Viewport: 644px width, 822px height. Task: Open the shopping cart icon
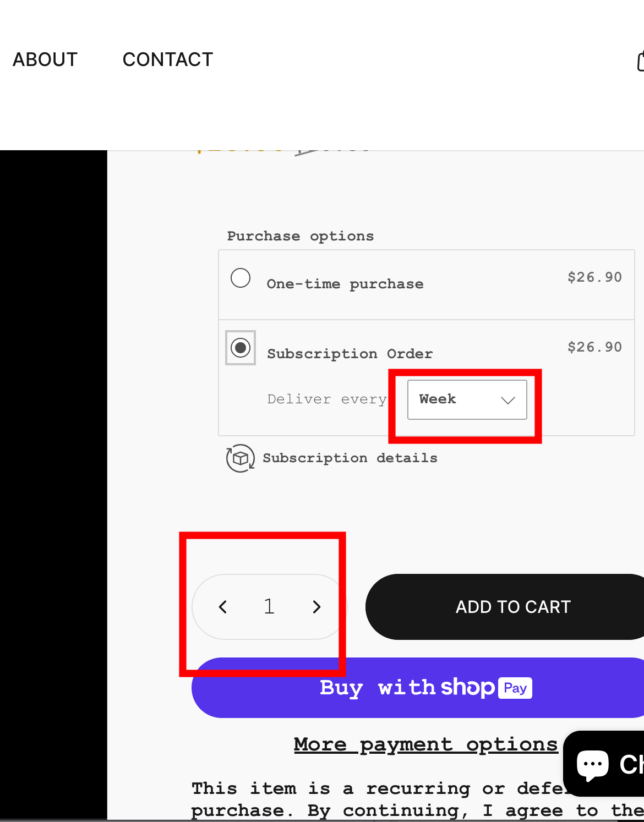click(640, 61)
